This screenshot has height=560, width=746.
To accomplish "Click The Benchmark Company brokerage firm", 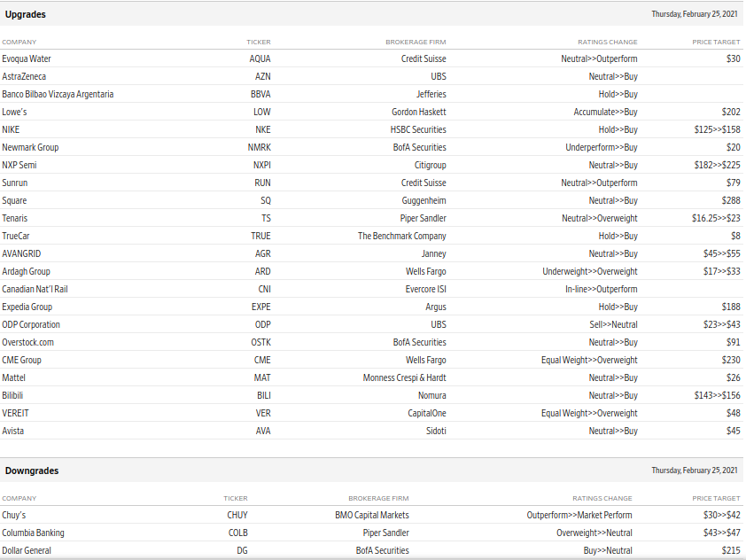I will 402,236.
